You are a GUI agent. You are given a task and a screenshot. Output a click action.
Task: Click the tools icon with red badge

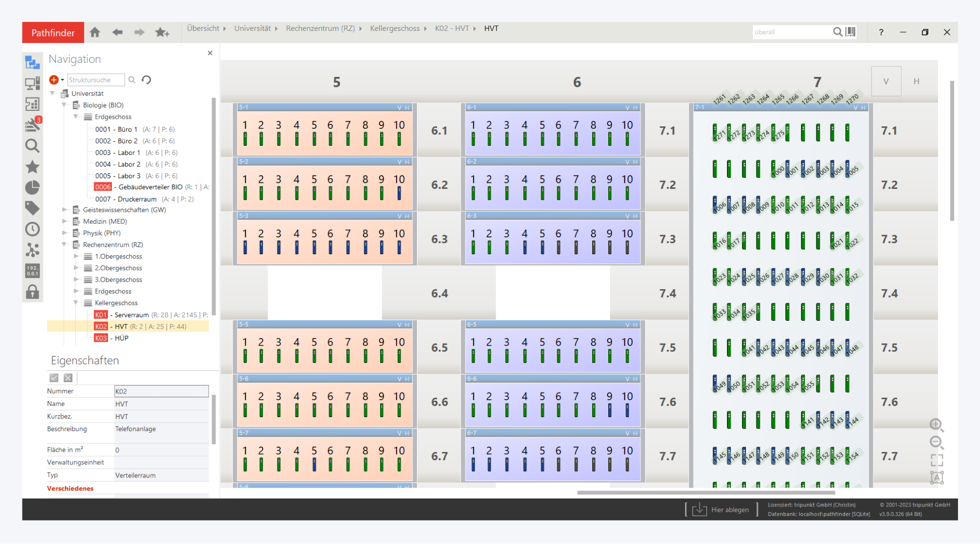[x=32, y=124]
